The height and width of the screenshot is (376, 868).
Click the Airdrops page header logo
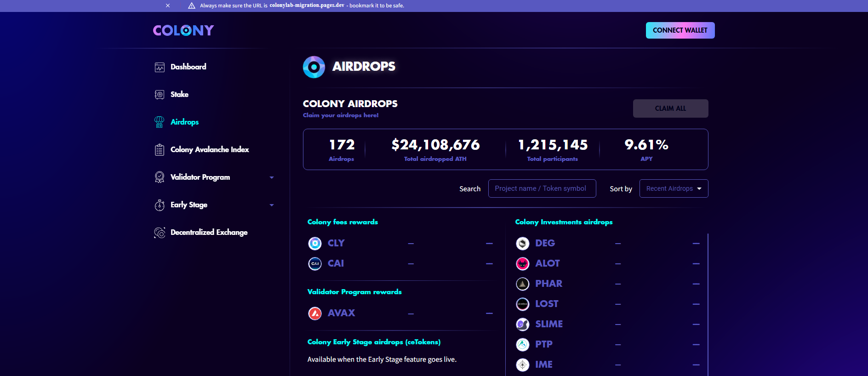click(314, 67)
